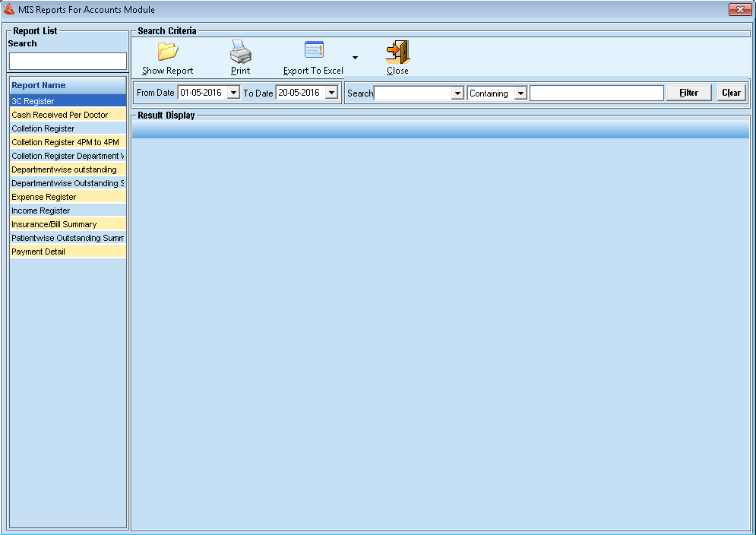The width and height of the screenshot is (756, 535).
Task: Open the Expense Register report
Action: (67, 197)
